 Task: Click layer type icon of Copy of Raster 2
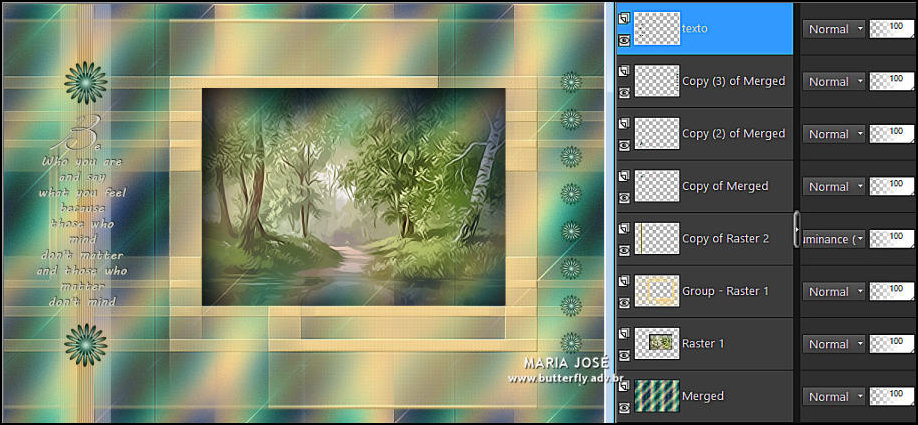click(x=624, y=229)
